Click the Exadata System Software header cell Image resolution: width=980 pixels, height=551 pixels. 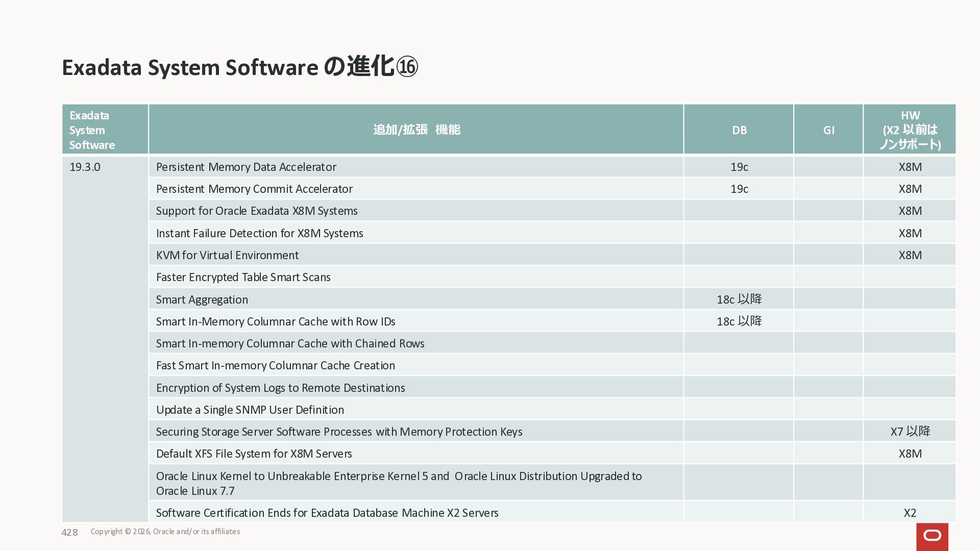pyautogui.click(x=92, y=130)
